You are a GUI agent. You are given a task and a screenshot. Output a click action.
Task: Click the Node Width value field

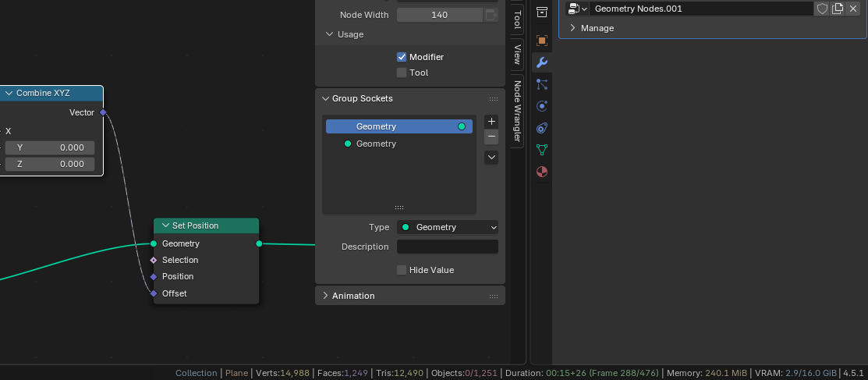(x=440, y=15)
